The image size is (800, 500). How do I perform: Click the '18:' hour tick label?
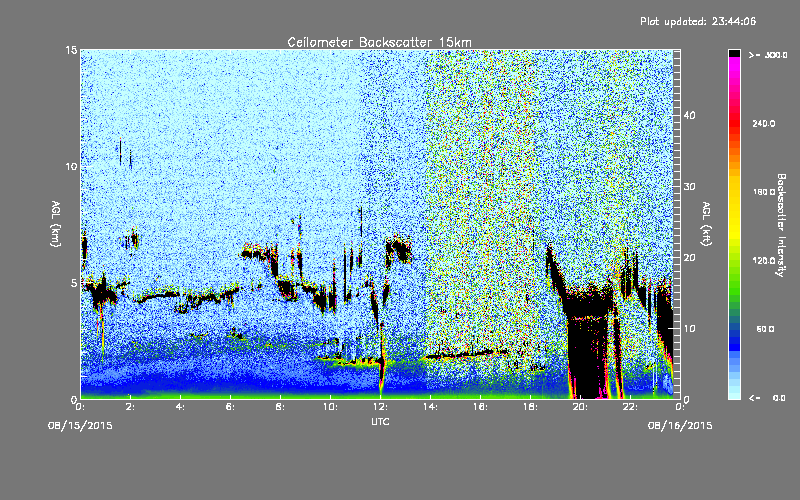pyautogui.click(x=530, y=407)
